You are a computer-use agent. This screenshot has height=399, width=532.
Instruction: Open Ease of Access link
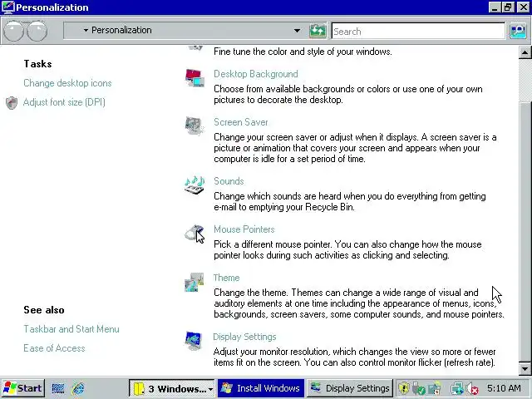(x=54, y=348)
